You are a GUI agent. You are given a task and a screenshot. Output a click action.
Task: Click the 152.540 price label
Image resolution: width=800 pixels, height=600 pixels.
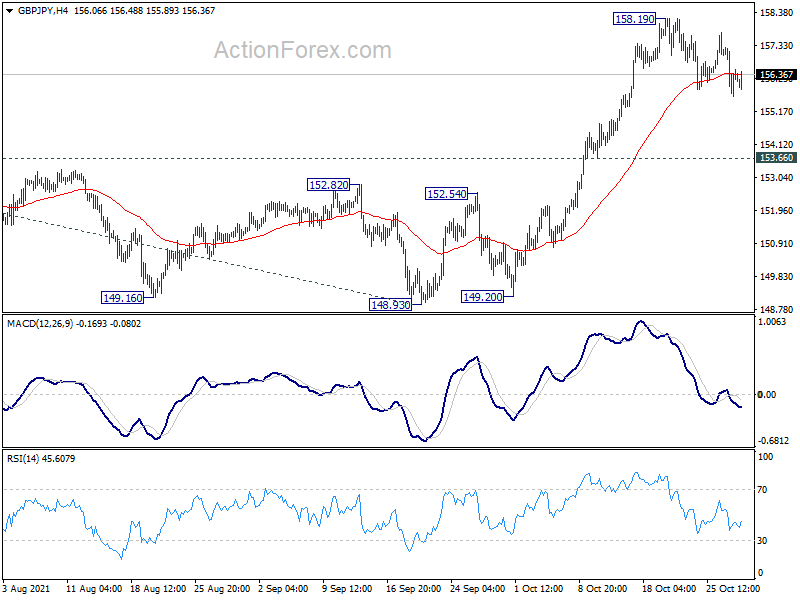click(x=446, y=194)
